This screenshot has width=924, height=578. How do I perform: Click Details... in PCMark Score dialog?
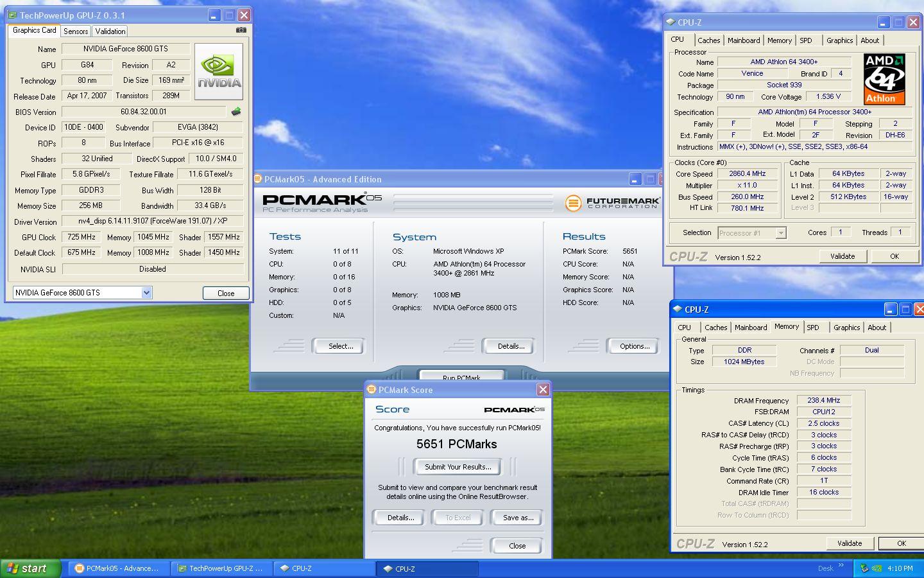pyautogui.click(x=400, y=518)
